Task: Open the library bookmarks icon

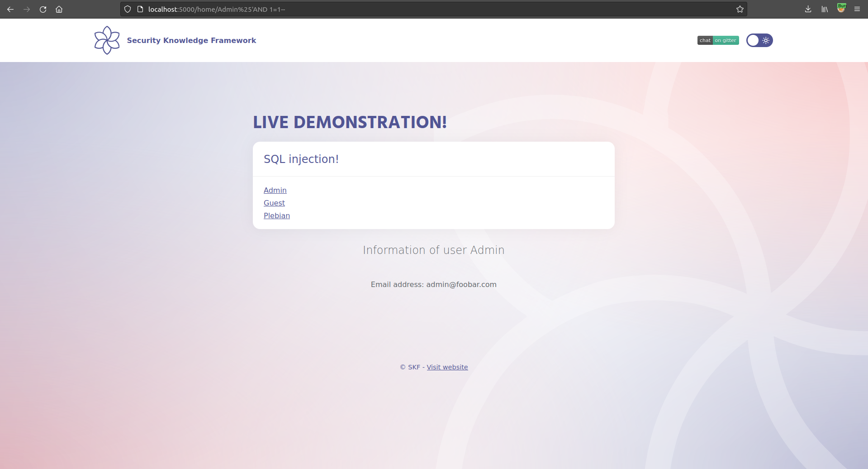Action: pyautogui.click(x=825, y=9)
